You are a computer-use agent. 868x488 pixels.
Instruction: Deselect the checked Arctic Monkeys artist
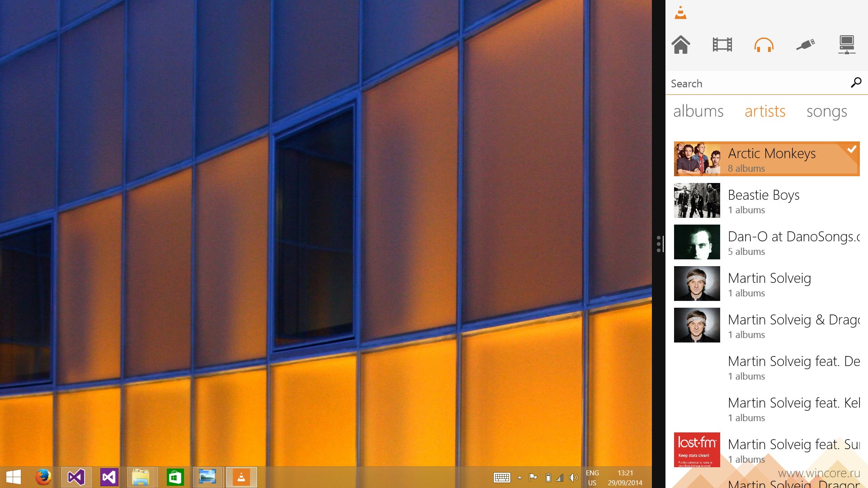click(767, 159)
